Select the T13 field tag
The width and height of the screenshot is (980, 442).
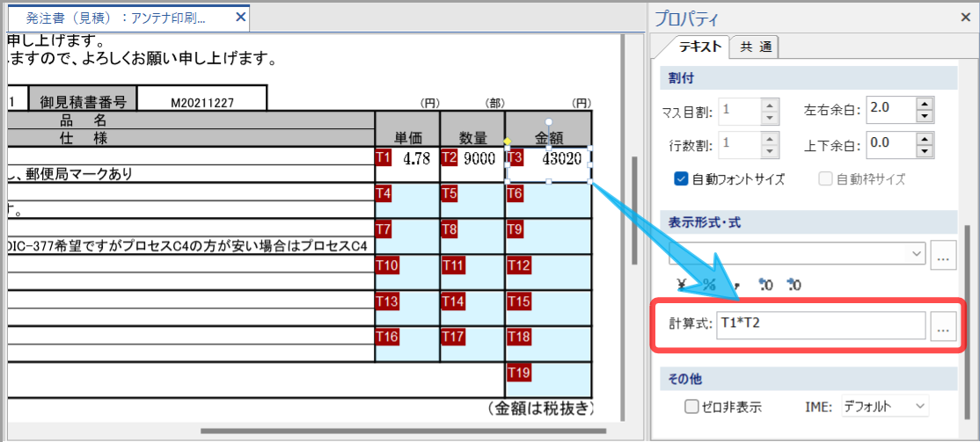click(x=387, y=301)
